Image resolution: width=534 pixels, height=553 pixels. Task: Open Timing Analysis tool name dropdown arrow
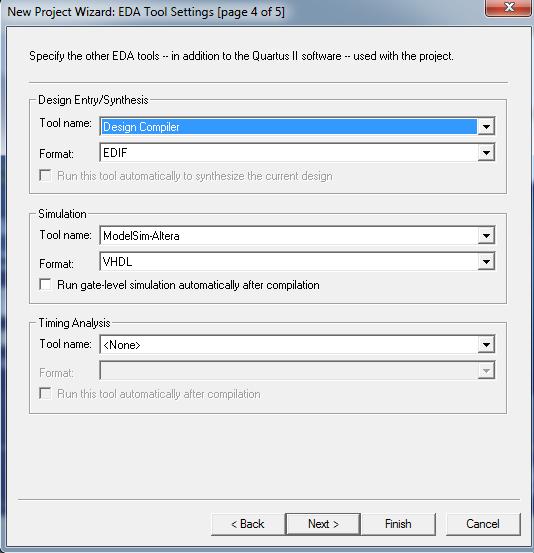pyautogui.click(x=486, y=345)
